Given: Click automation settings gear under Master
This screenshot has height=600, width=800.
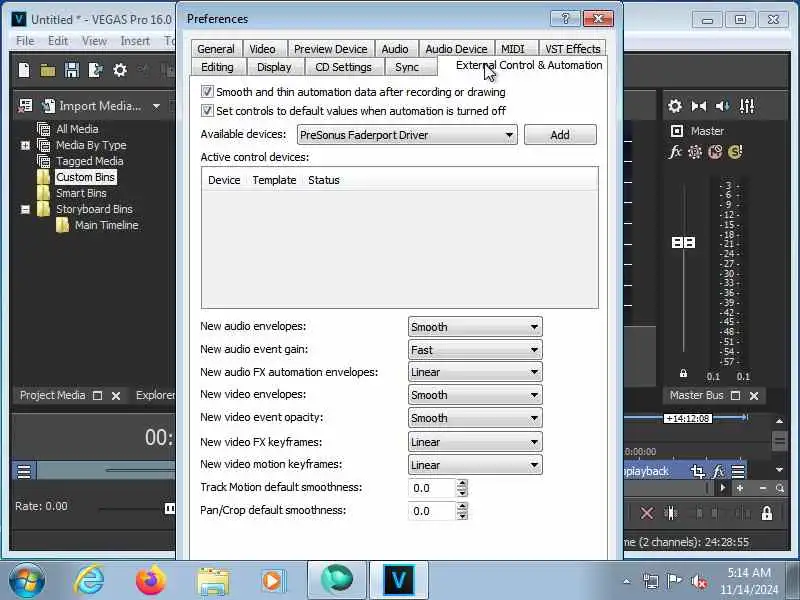Looking at the screenshot, I should 695,152.
